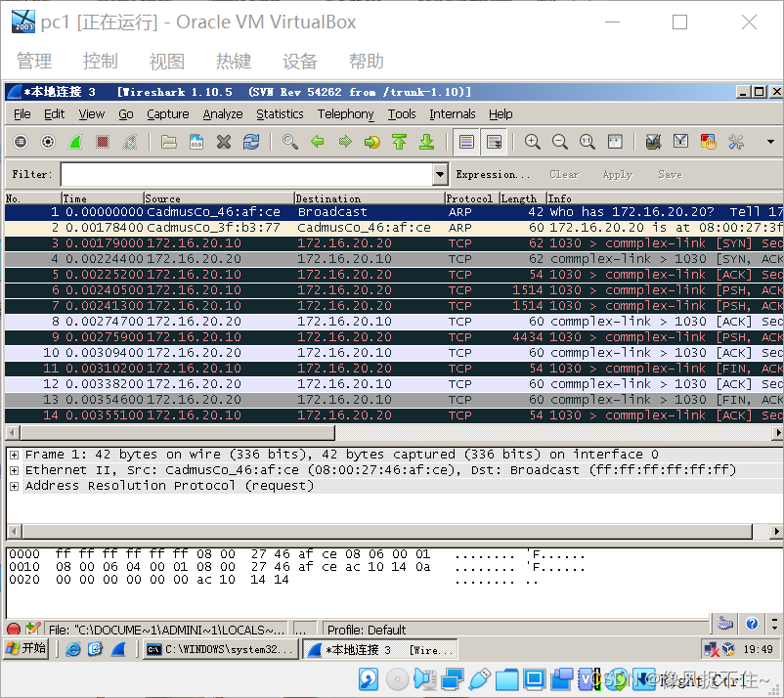
Task: Click Expression... button
Action: coord(492,174)
